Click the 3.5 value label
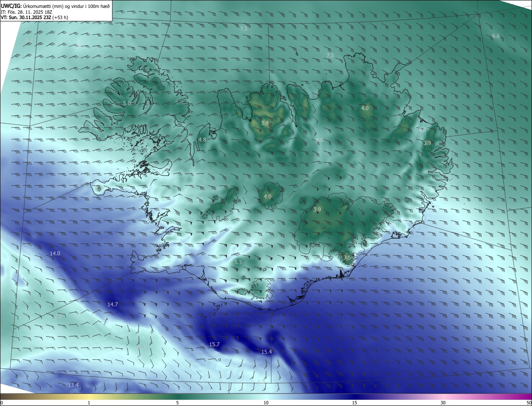This screenshot has height=406, width=532. (x=347, y=258)
